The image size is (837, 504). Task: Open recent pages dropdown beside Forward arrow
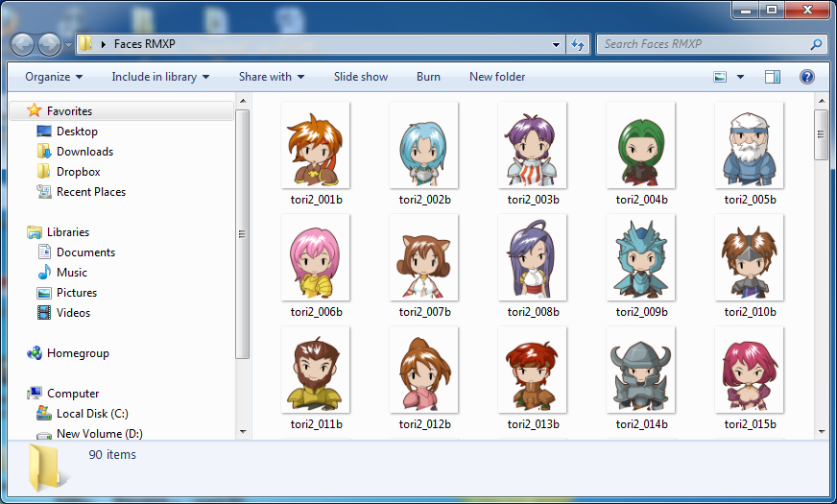point(68,45)
